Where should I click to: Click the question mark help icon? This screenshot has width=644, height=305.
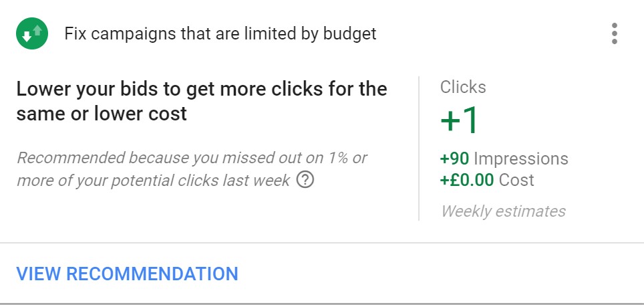pos(305,180)
